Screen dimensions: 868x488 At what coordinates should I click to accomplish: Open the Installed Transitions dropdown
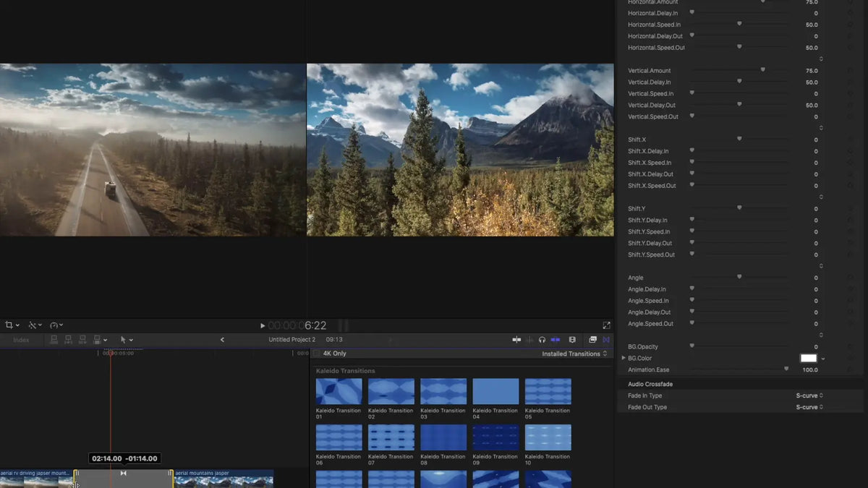coord(574,354)
